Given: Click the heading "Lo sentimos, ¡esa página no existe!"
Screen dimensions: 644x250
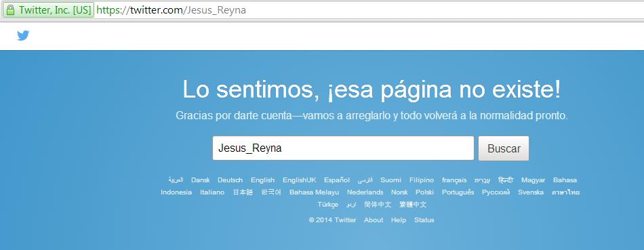Looking at the screenshot, I should pos(371,90).
